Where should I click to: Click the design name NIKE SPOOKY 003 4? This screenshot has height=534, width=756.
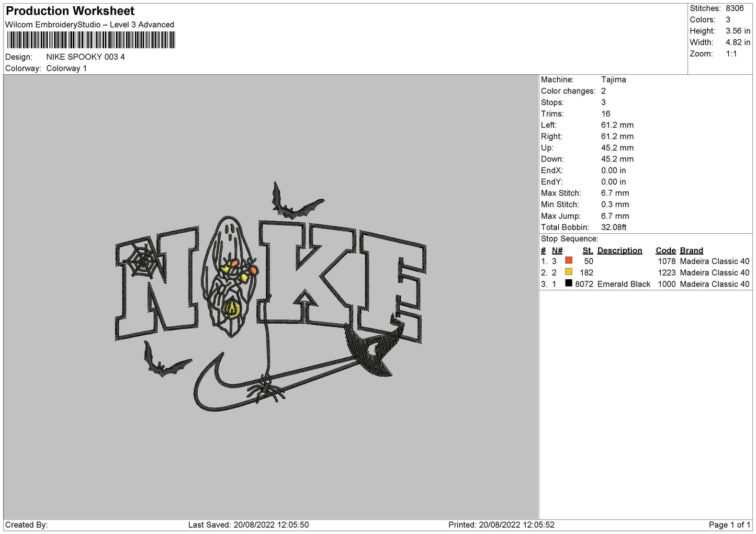click(85, 57)
